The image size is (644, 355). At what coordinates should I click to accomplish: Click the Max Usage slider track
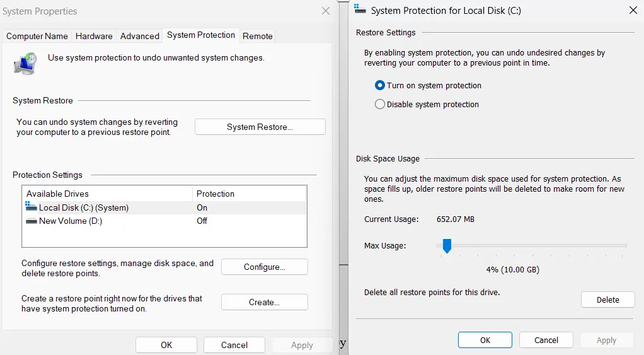[532, 245]
